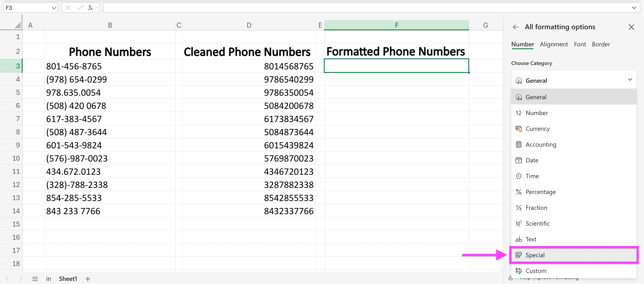Image resolution: width=644 pixels, height=284 pixels.
Task: Select the Percentage category
Action: point(574,191)
